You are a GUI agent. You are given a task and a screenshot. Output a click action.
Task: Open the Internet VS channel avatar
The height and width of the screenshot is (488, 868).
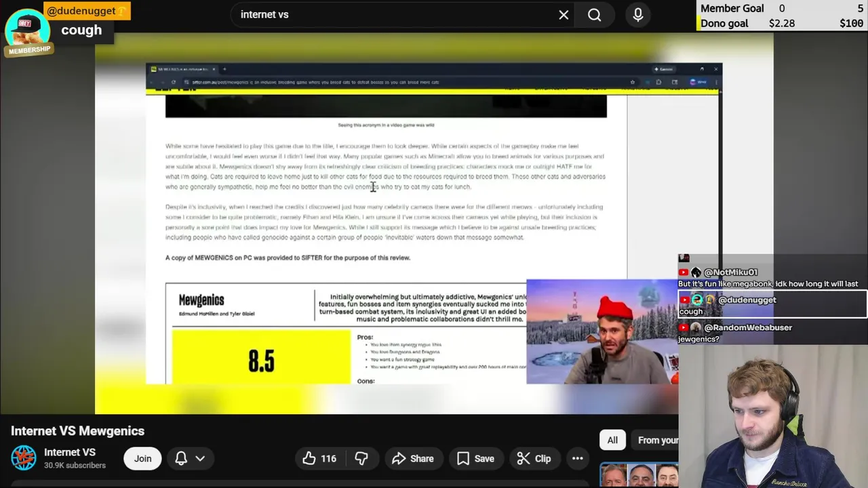[x=24, y=458]
